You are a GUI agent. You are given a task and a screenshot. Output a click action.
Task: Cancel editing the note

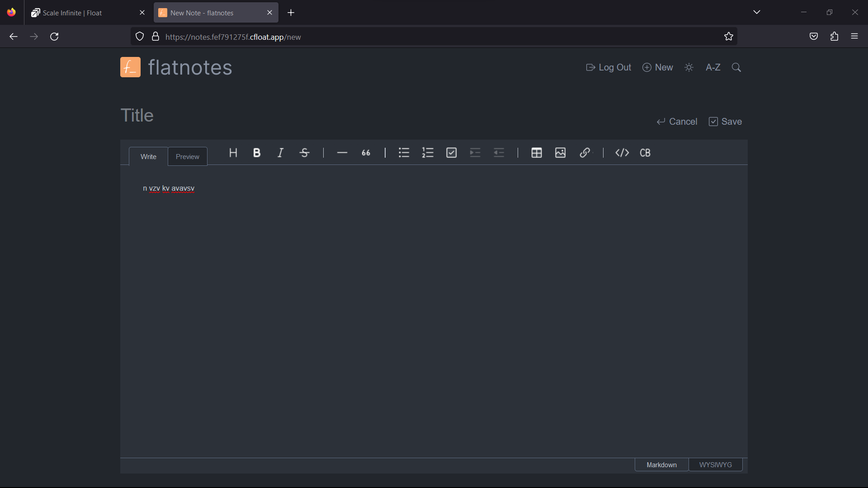pyautogui.click(x=677, y=122)
